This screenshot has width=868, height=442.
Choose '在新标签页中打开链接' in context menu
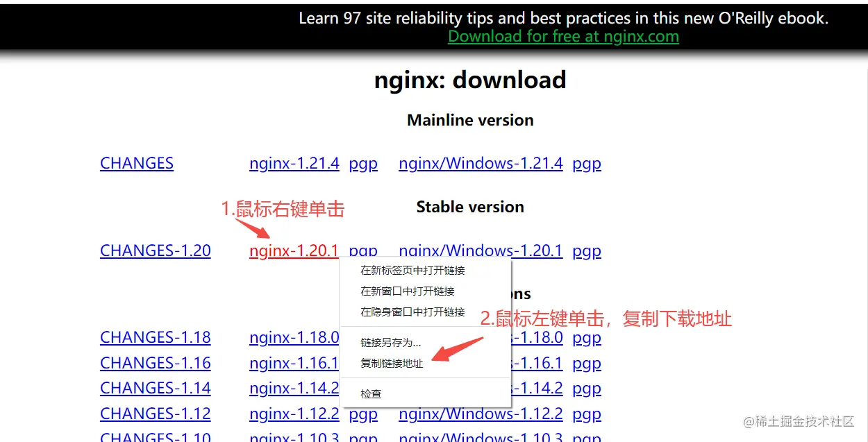[x=426, y=271]
